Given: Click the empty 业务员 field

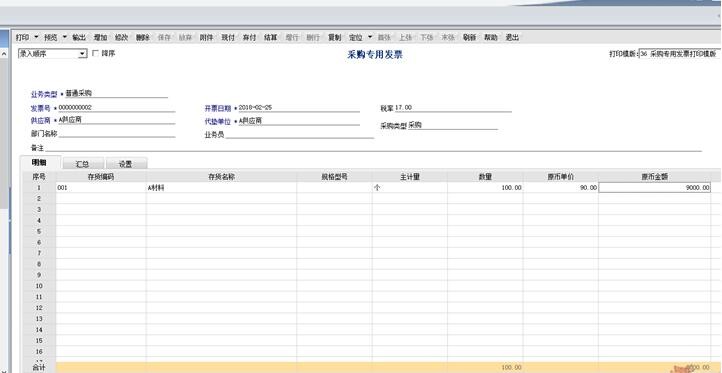Looking at the screenshot, I should coord(300,134).
